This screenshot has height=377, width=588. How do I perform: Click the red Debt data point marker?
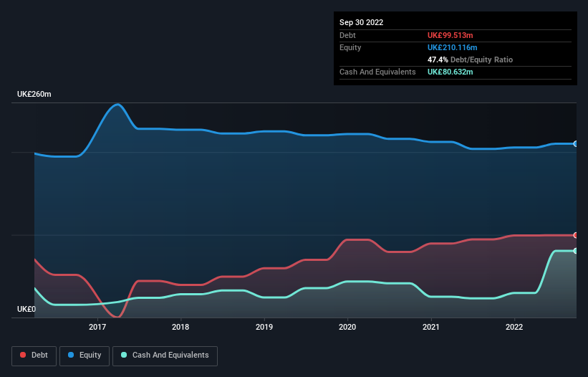coord(576,235)
